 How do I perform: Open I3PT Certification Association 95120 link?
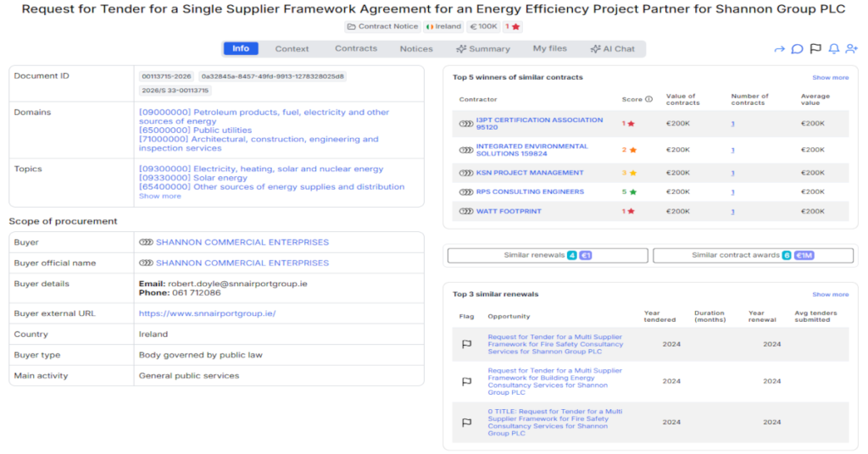[539, 124]
